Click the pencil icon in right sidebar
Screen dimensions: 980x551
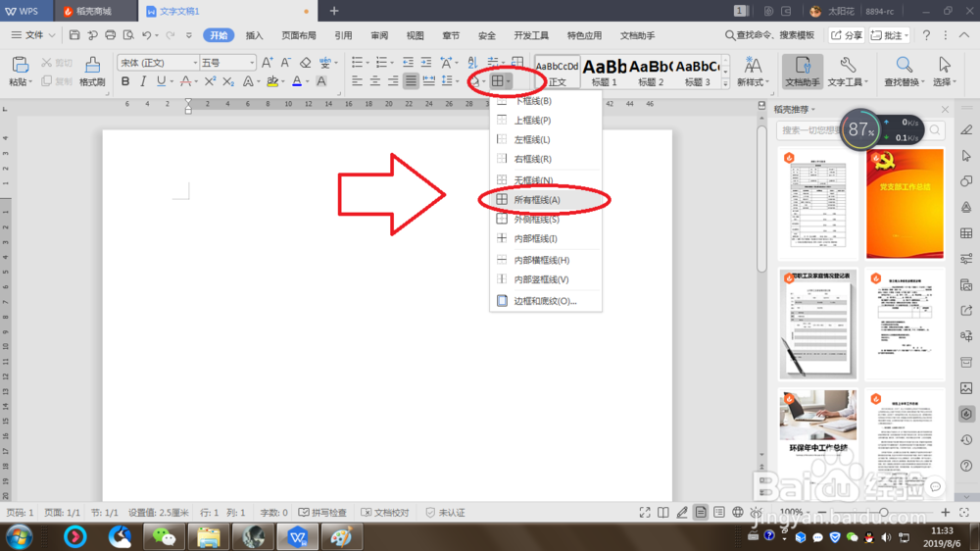point(966,130)
